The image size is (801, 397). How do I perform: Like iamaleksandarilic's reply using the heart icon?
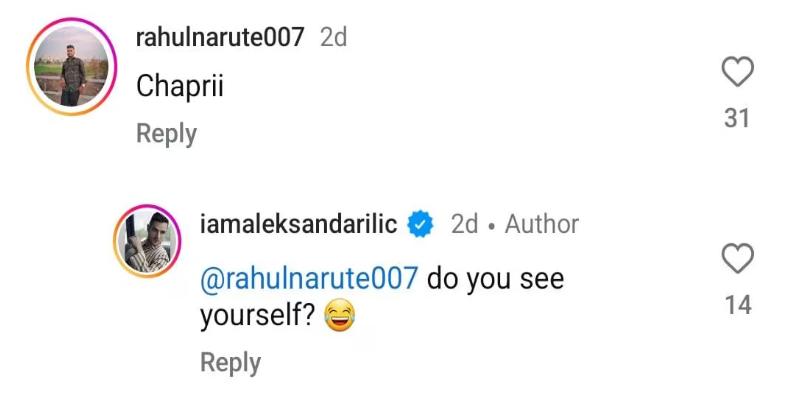coord(737,259)
